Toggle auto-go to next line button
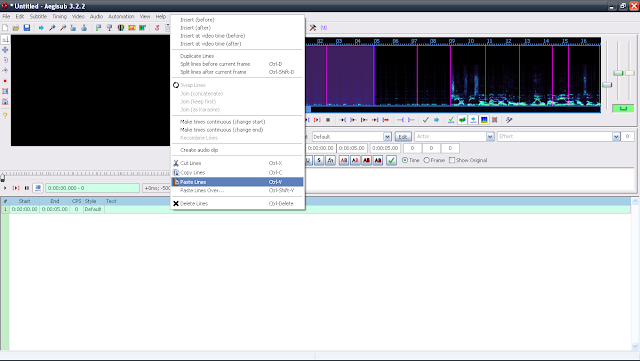640x361 pixels. coord(462,120)
